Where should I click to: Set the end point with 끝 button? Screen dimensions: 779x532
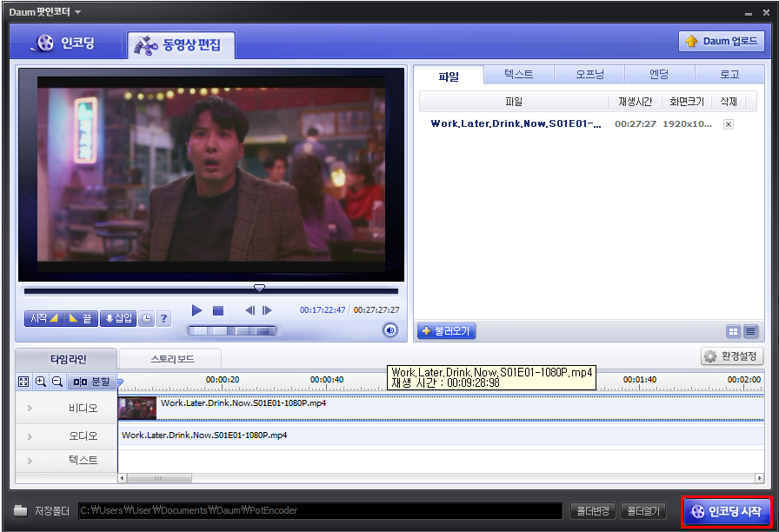[x=81, y=318]
